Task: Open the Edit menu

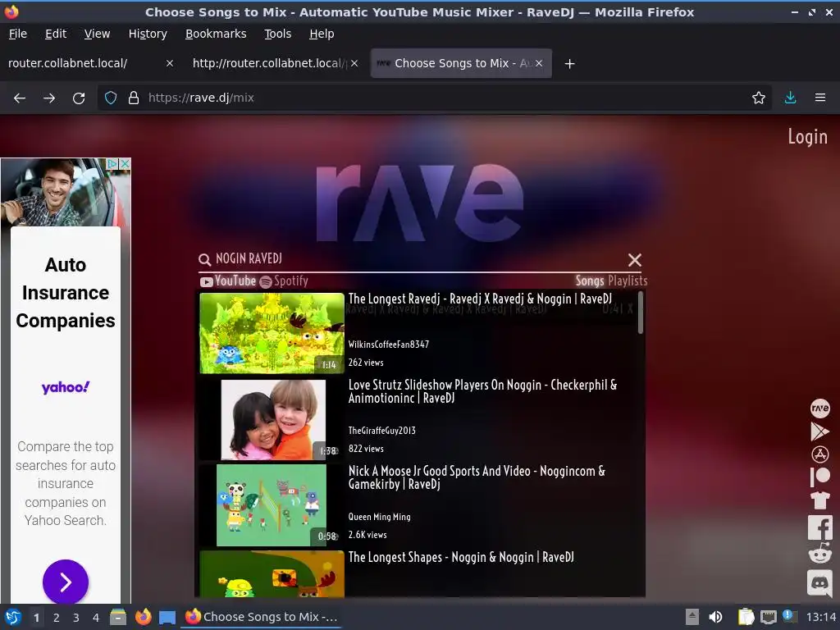Action: [56, 34]
